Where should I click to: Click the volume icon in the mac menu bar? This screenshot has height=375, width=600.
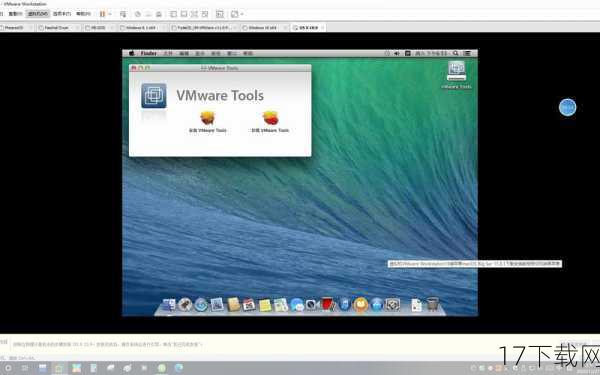[x=397, y=53]
